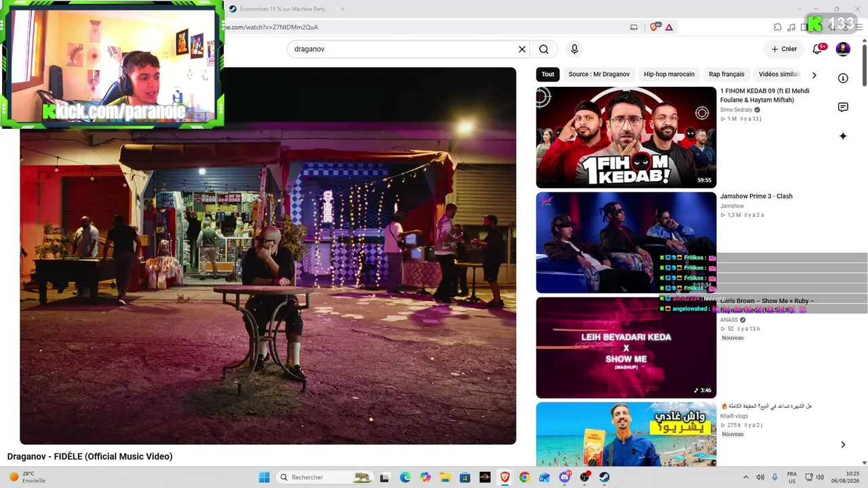This screenshot has height=488, width=868.
Task: Open File Explorer from the taskbar
Action: [445, 477]
